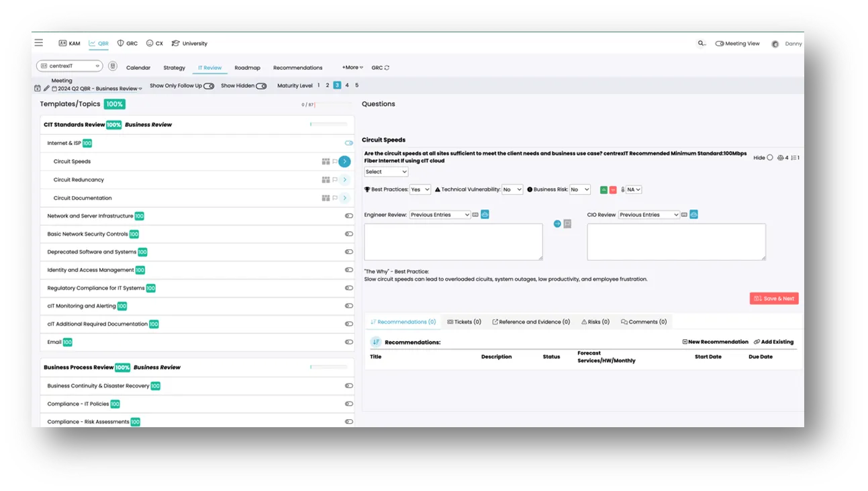
Task: Click the GRC refresh sync icon
Action: pyautogui.click(x=387, y=68)
